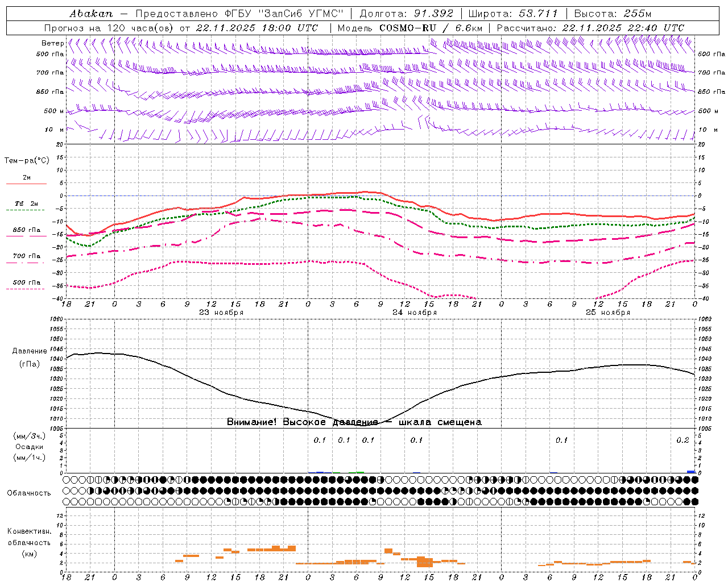Click the longitude value "Долгота: 91.392"
Screen dimensions: 728x582
coord(407,13)
